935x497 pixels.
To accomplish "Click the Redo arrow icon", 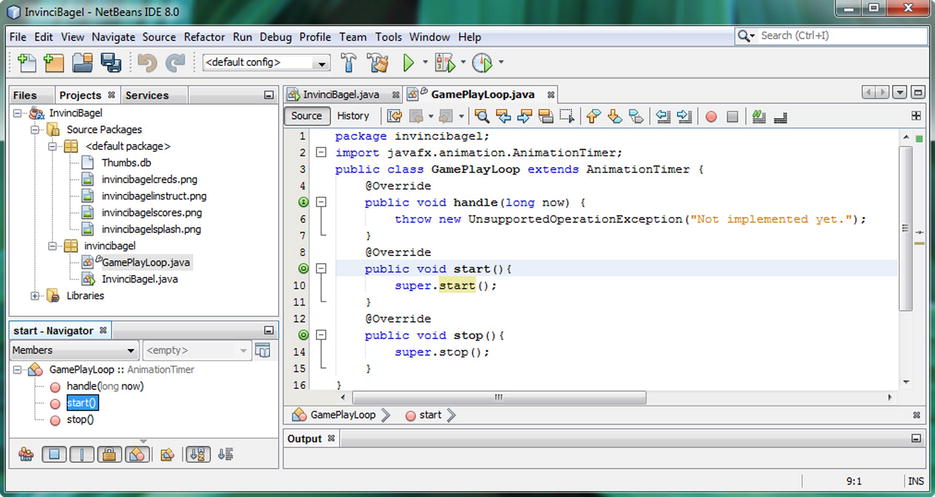I will [175, 62].
